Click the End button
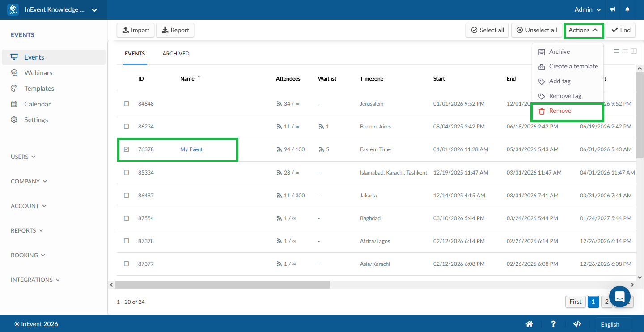The width and height of the screenshot is (644, 332). click(x=621, y=30)
